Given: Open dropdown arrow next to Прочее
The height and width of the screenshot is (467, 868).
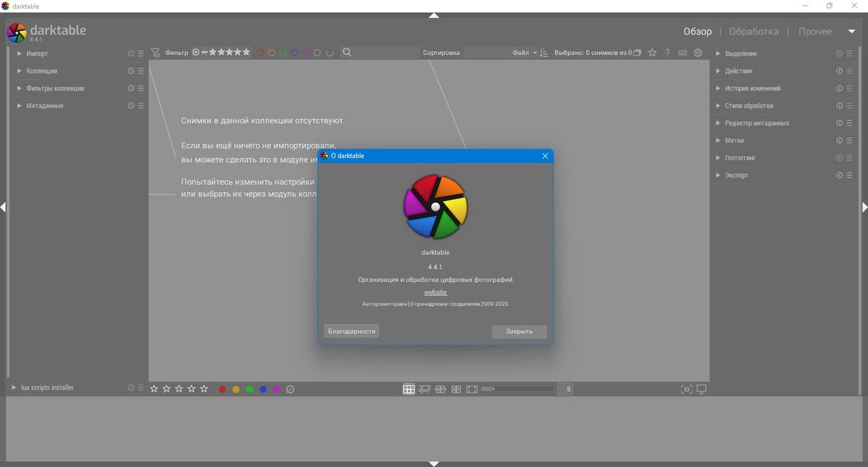Looking at the screenshot, I should [851, 32].
